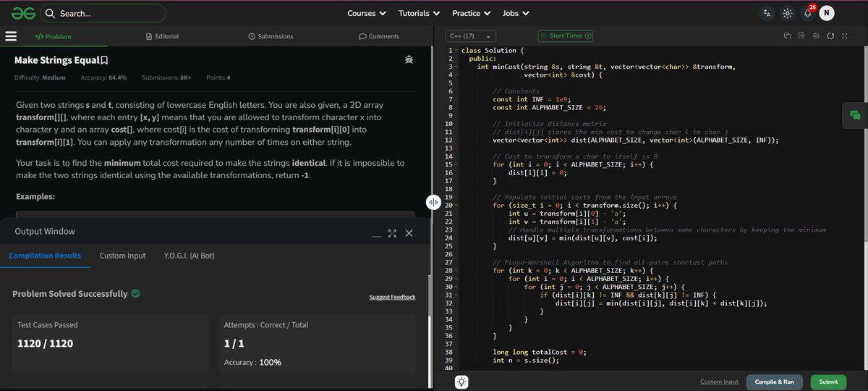Select the Custom Input tab in Output Window

[122, 256]
